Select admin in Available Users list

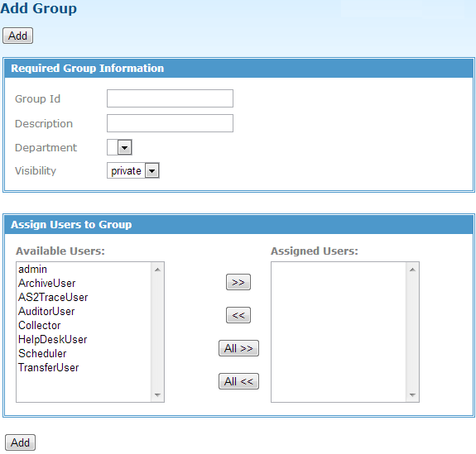(84, 270)
